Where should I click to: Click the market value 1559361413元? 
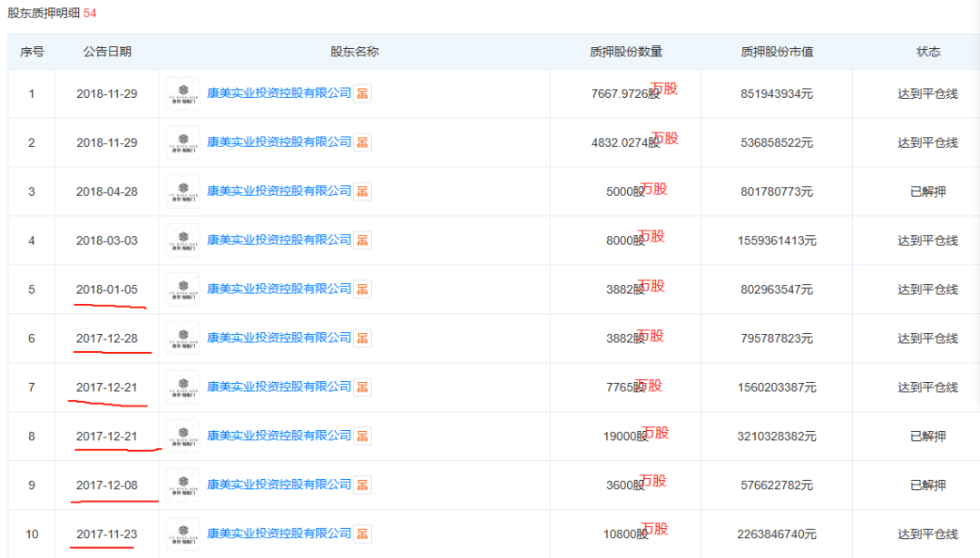pyautogui.click(x=777, y=240)
